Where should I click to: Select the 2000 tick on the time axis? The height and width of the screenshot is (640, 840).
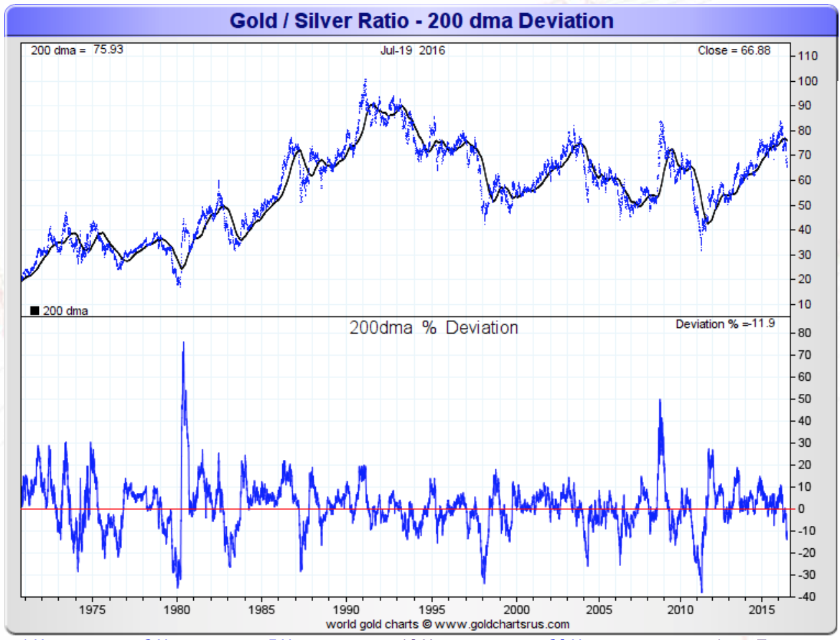[516, 610]
